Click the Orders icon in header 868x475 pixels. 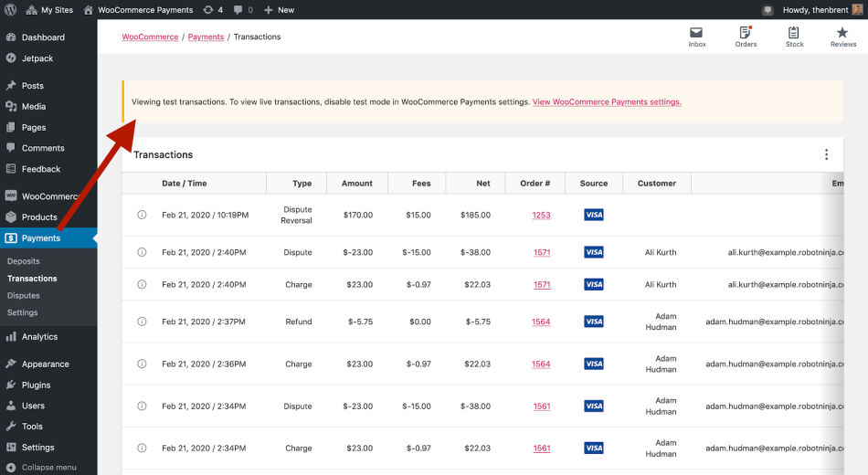click(746, 37)
